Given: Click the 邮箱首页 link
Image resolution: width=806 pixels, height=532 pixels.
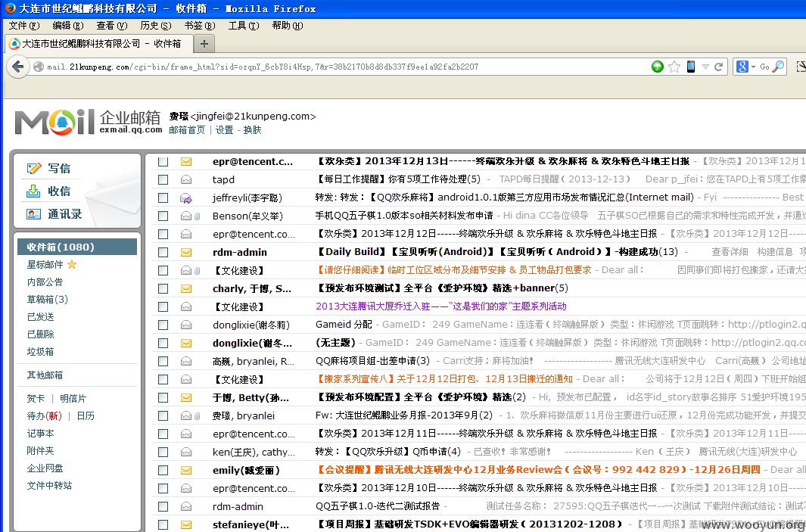Looking at the screenshot, I should click(187, 130).
